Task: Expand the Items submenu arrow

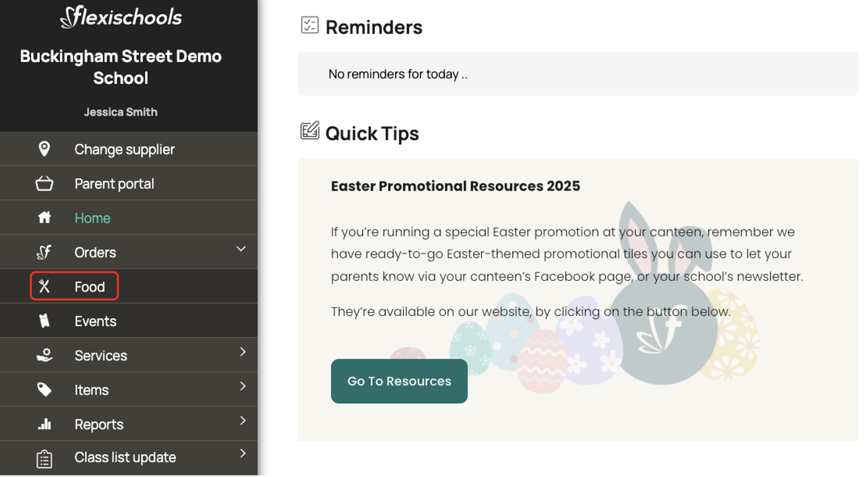Action: point(243,386)
